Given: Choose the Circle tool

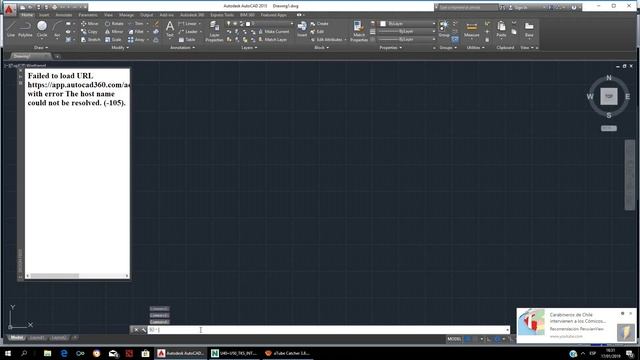Looking at the screenshot, I should 42,29.
